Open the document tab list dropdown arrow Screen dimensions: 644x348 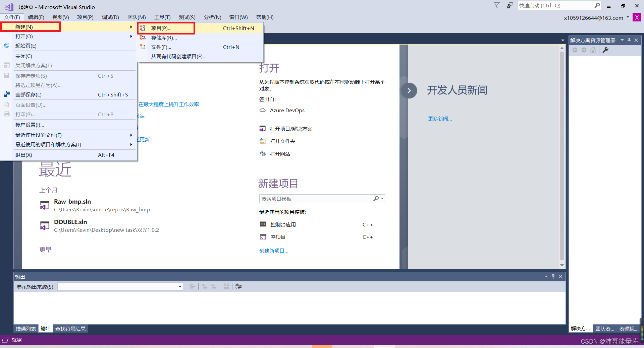click(563, 41)
